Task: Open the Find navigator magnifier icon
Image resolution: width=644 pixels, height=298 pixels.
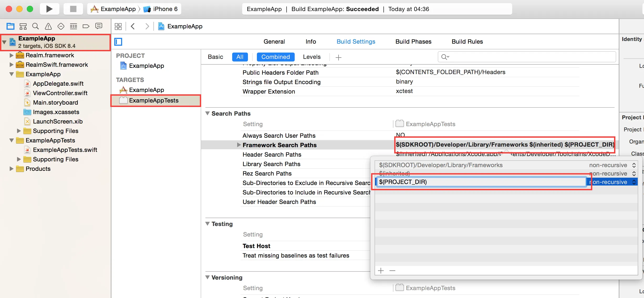Action: (35, 26)
